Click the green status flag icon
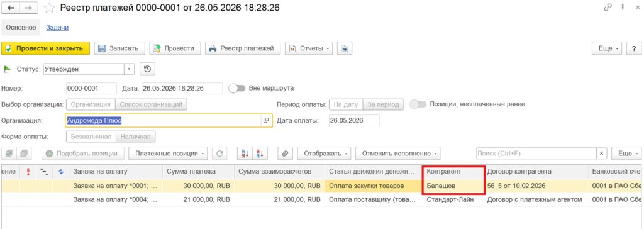This screenshot has width=644, height=229. (8, 69)
